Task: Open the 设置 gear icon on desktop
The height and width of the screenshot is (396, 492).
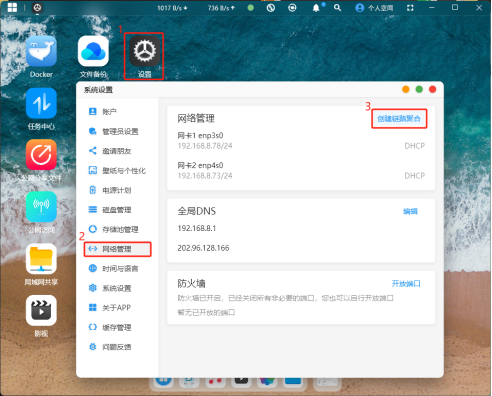Action: [145, 51]
